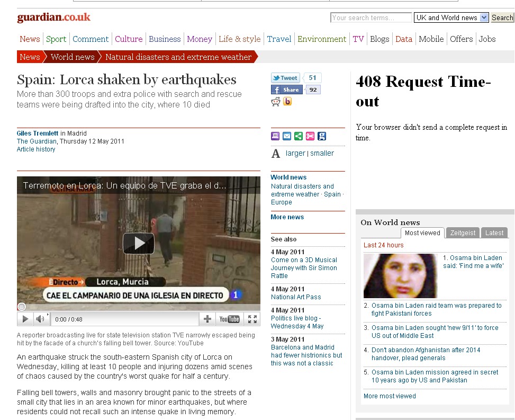Open video on YouTube via logo
Viewport: 515px width, 420px height.
(x=229, y=319)
